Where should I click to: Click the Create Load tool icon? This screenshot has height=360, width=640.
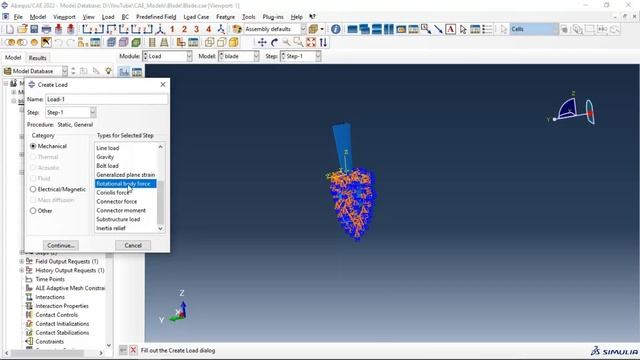pos(124,72)
